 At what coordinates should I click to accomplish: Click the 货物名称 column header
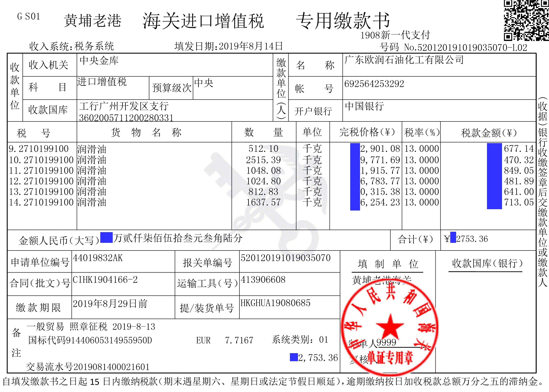click(146, 132)
